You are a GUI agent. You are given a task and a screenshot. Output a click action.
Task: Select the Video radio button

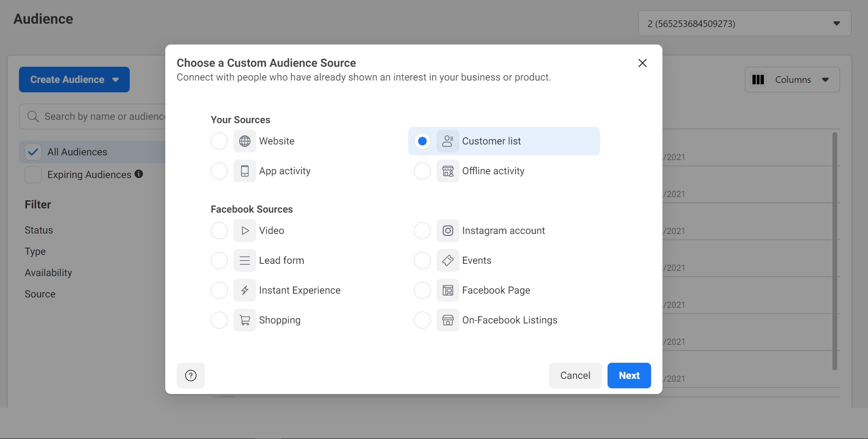coord(219,231)
